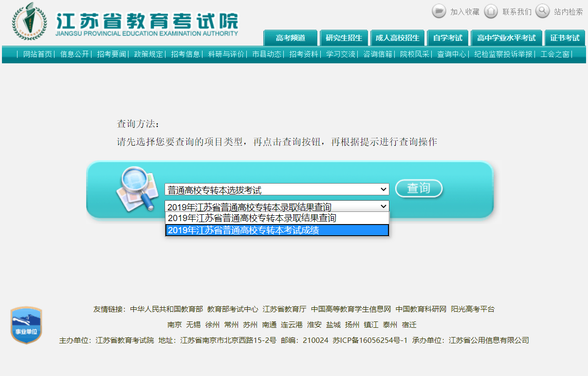
Task: Open the 扬州 city link
Action: tap(352, 325)
